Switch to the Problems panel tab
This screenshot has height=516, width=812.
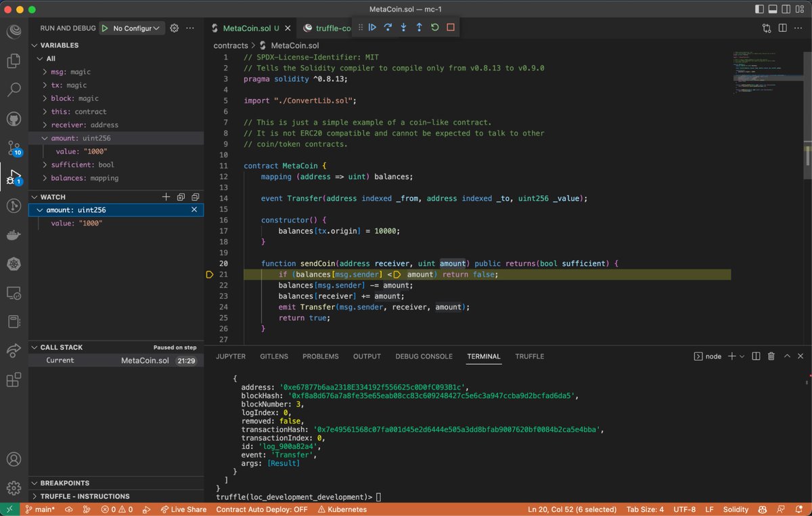click(320, 356)
